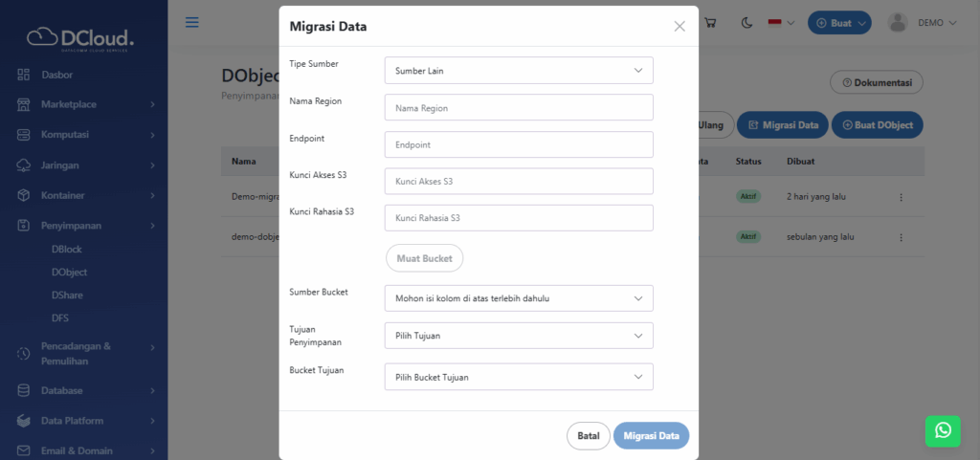The width and height of the screenshot is (980, 460).
Task: Click the Dasbor sidebar icon
Action: click(23, 75)
